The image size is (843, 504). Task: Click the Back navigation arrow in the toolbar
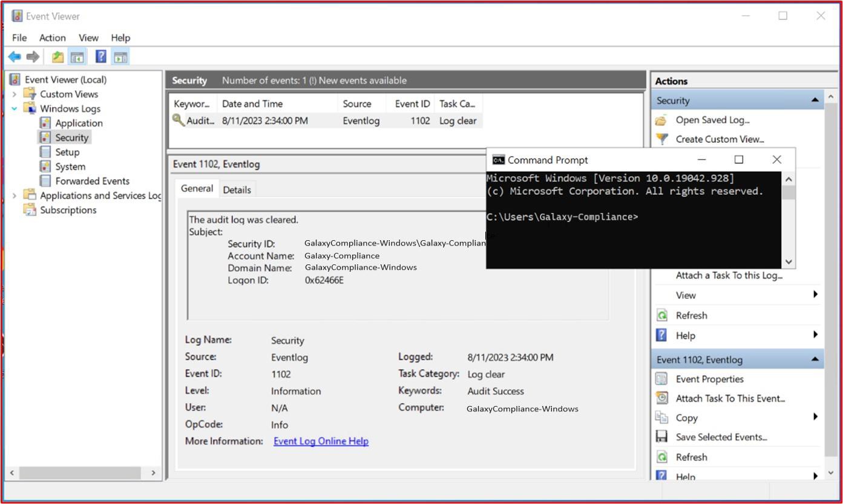pos(14,56)
